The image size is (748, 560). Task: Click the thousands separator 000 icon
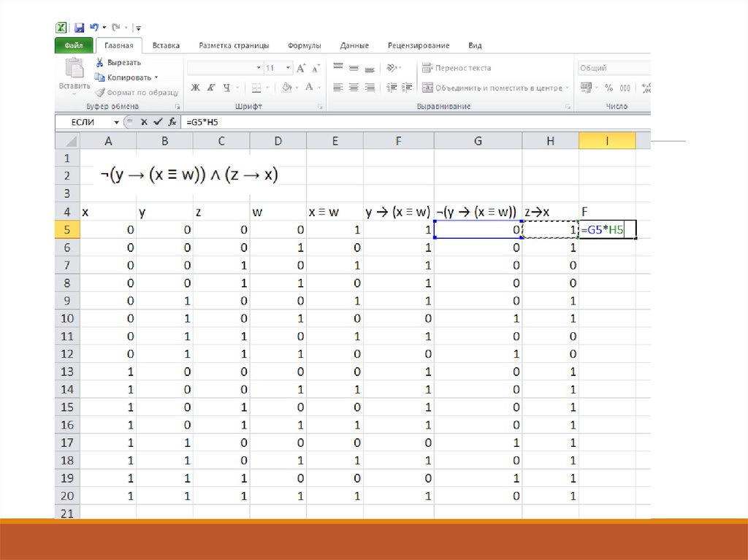click(x=625, y=88)
